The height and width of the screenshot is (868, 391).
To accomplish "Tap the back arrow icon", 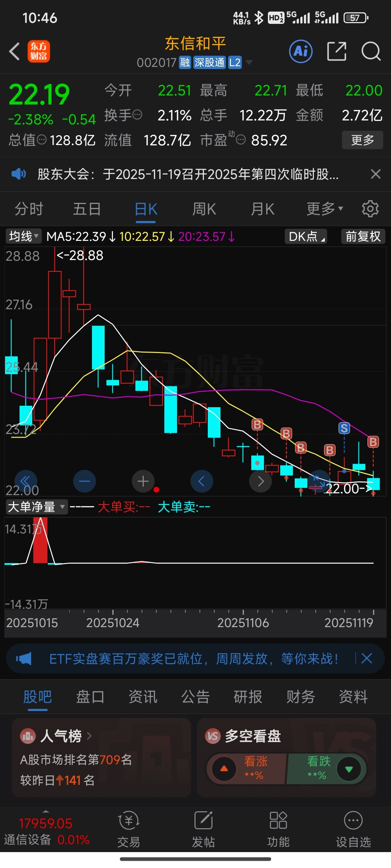I will click(14, 51).
